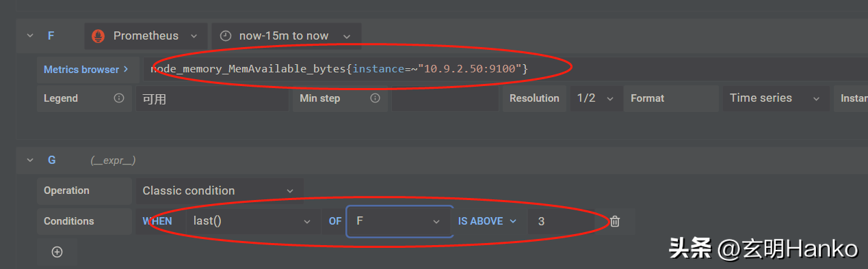Click the Legend info icon
This screenshot has height=269, width=868.
pyautogui.click(x=119, y=98)
